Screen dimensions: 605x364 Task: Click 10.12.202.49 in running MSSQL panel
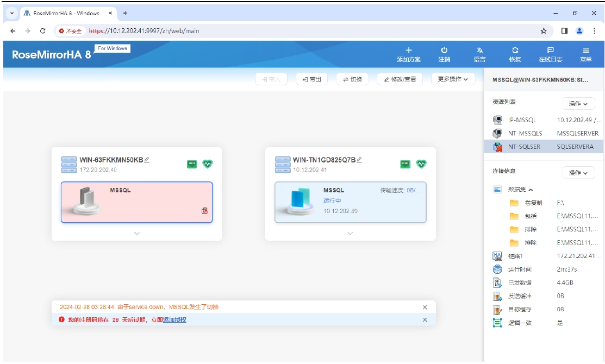click(x=340, y=211)
